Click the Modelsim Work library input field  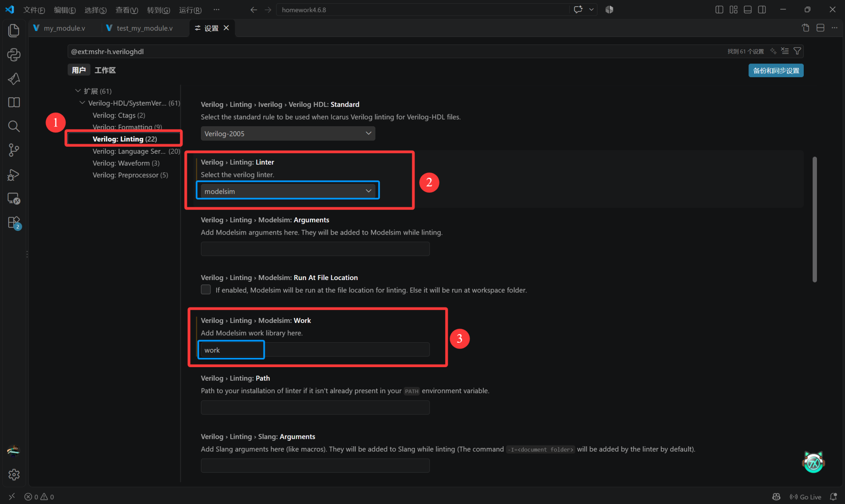[315, 350]
